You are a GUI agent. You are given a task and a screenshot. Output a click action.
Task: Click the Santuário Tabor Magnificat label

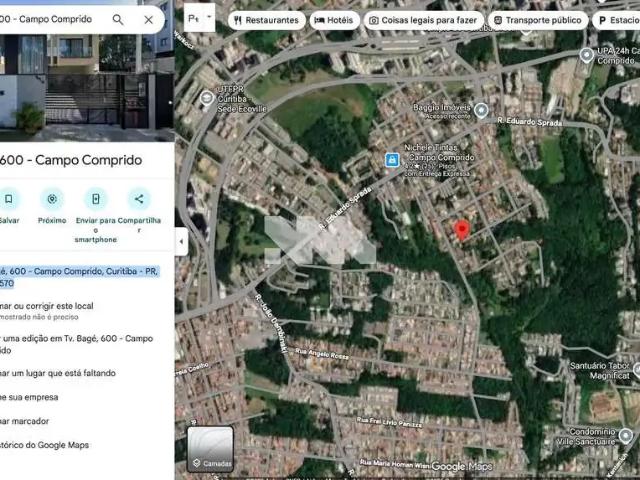(600, 371)
